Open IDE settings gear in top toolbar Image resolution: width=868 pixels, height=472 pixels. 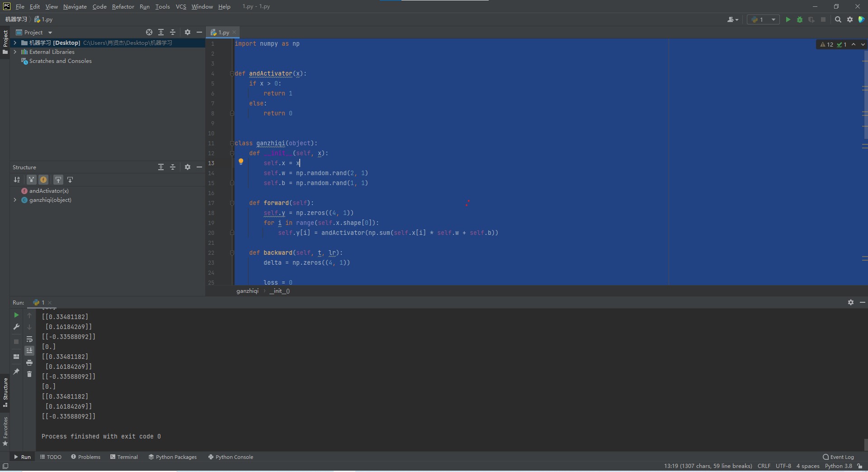(849, 19)
